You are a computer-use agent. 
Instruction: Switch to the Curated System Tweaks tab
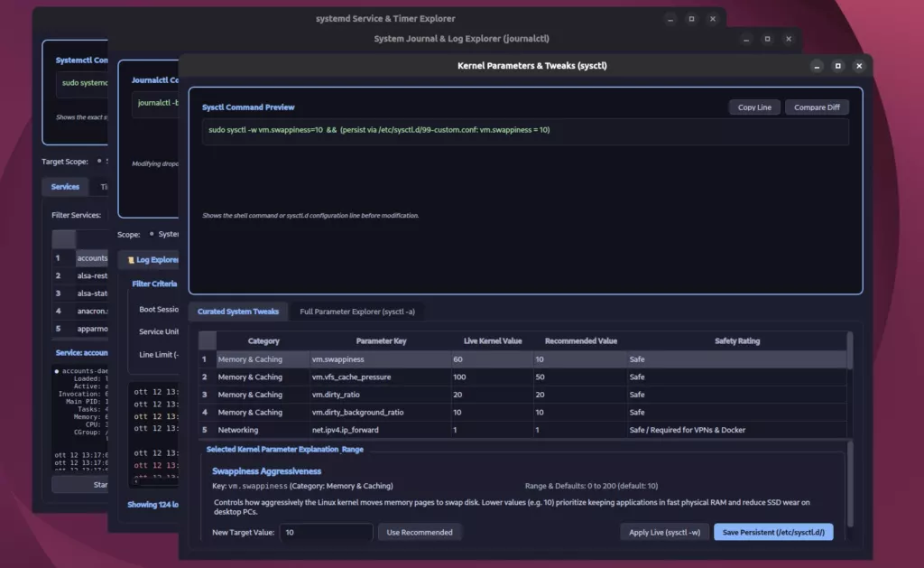[x=238, y=312]
